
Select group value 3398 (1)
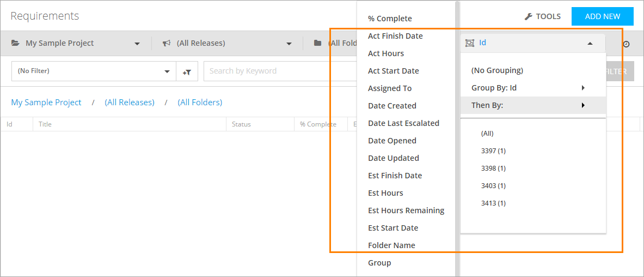(493, 168)
